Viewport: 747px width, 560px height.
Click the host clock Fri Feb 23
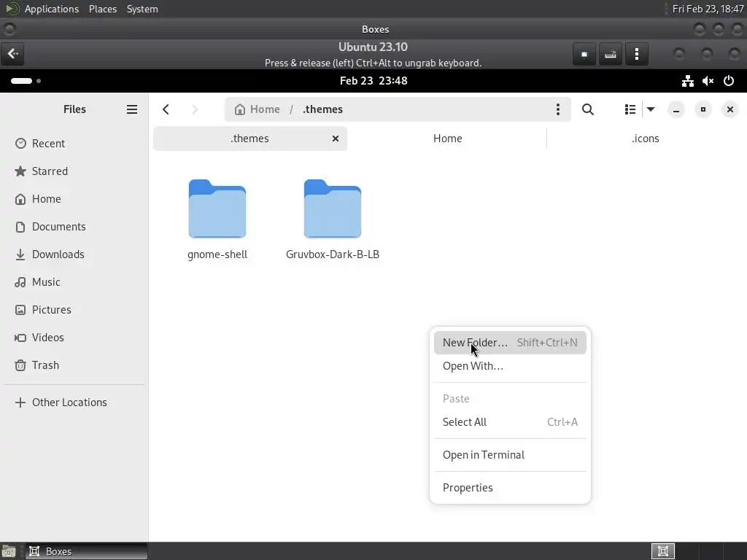708,9
